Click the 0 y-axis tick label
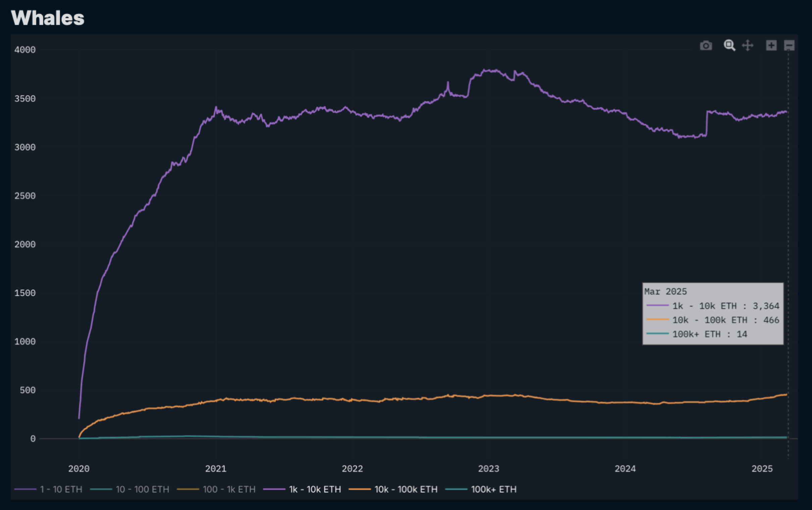812x510 pixels. tap(33, 439)
